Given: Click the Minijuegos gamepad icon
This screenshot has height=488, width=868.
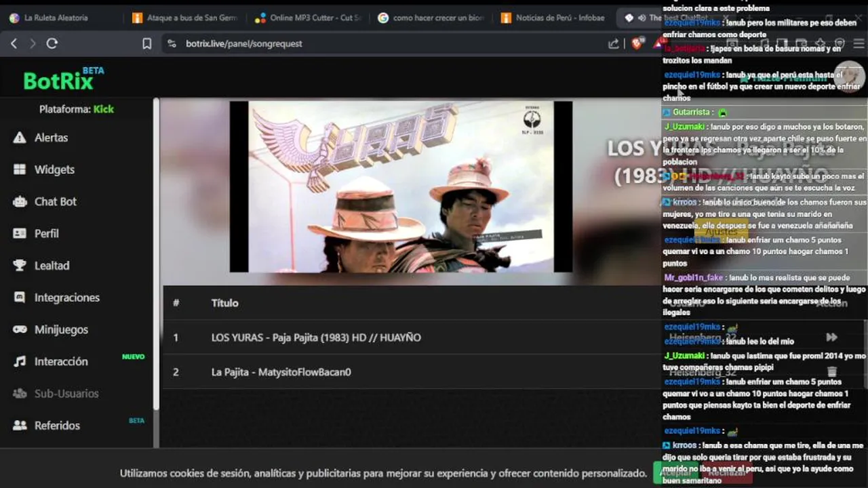Looking at the screenshot, I should (x=20, y=329).
